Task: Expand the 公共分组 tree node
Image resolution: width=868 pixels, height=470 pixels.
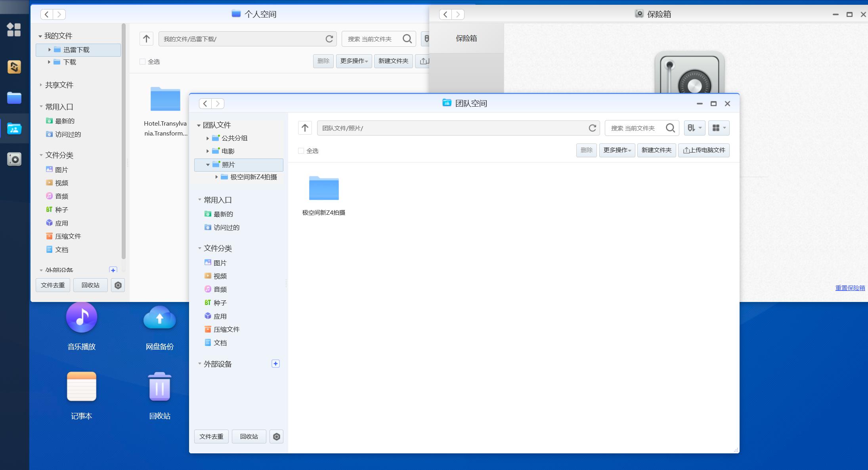Action: coord(207,138)
